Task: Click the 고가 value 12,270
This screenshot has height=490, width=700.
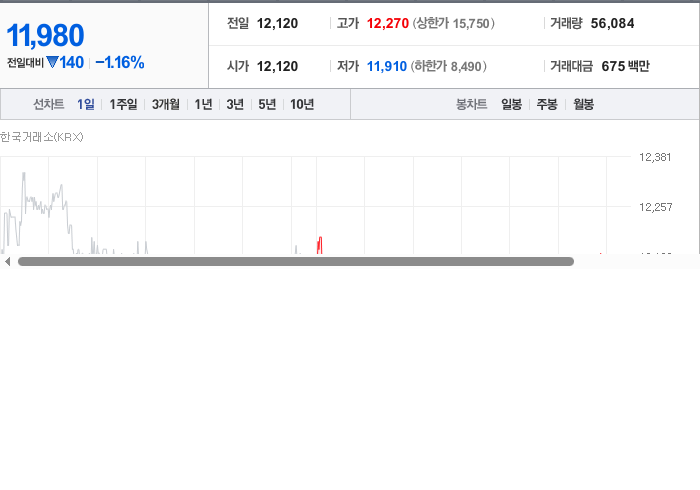Action: [x=388, y=23]
